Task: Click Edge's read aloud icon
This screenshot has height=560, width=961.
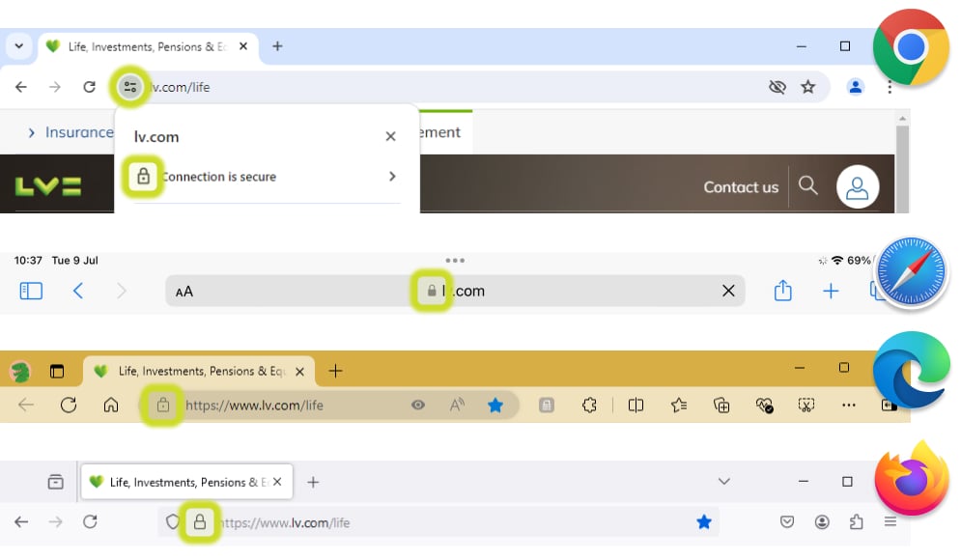Action: 457,405
